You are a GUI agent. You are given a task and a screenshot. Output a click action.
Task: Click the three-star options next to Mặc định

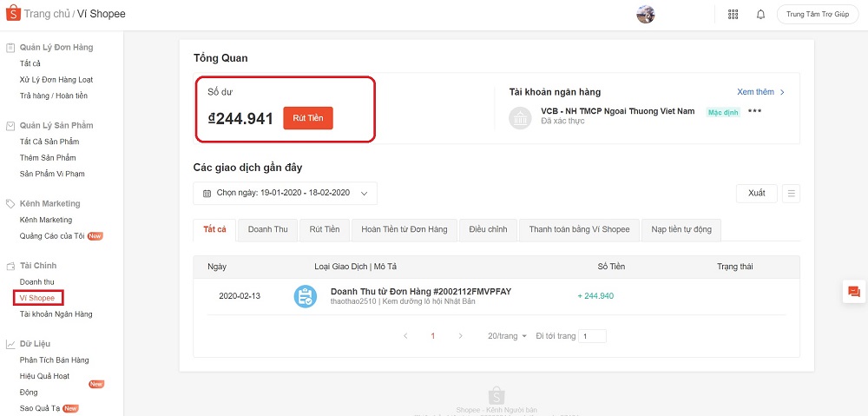pos(754,111)
